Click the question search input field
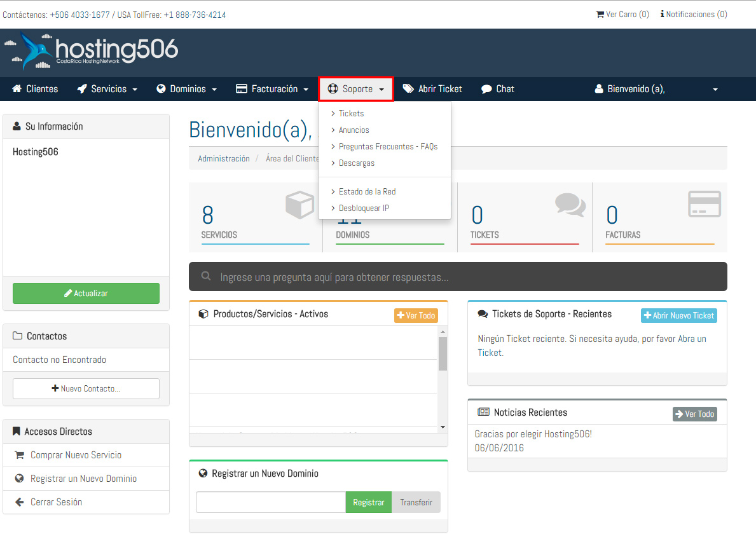This screenshot has height=553, width=756. [x=458, y=277]
